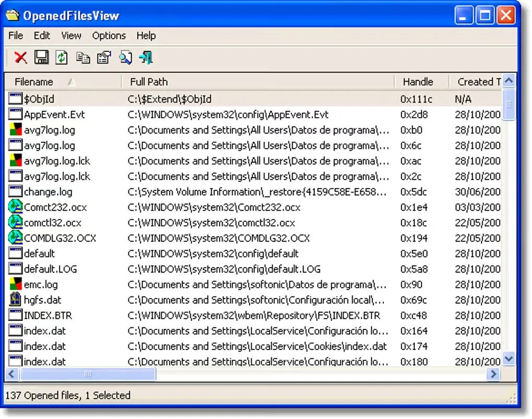Select the hgfs.dat filename
Screen dimensions: 532x419
tap(42, 300)
